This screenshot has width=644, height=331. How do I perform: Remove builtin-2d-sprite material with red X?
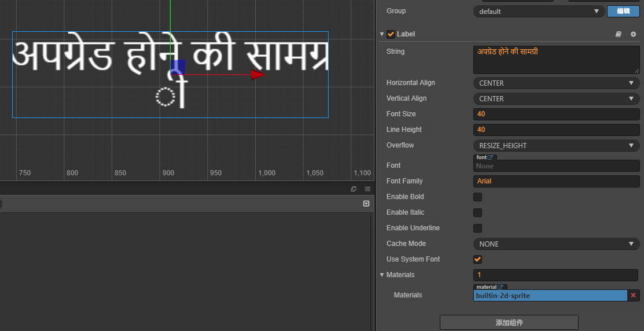pyautogui.click(x=634, y=295)
